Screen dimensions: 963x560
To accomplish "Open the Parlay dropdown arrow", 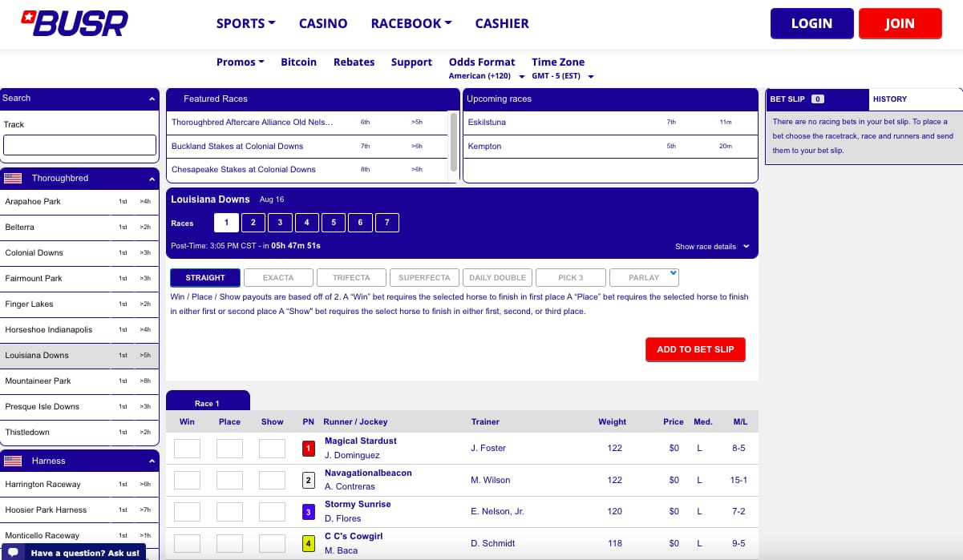I will [673, 274].
